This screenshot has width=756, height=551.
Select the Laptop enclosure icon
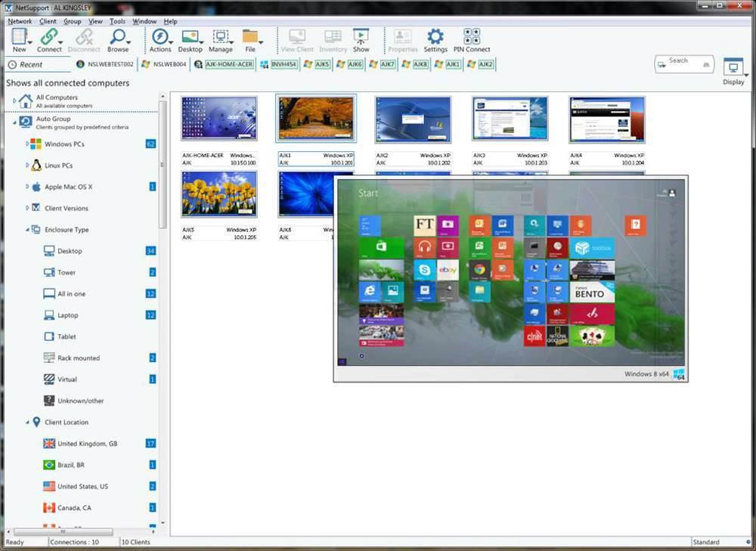pyautogui.click(x=49, y=315)
